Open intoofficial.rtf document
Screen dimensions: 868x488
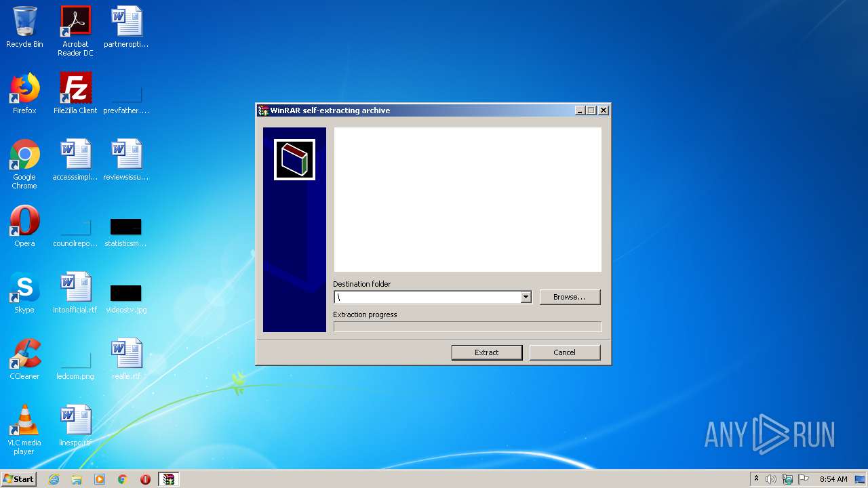pos(75,293)
